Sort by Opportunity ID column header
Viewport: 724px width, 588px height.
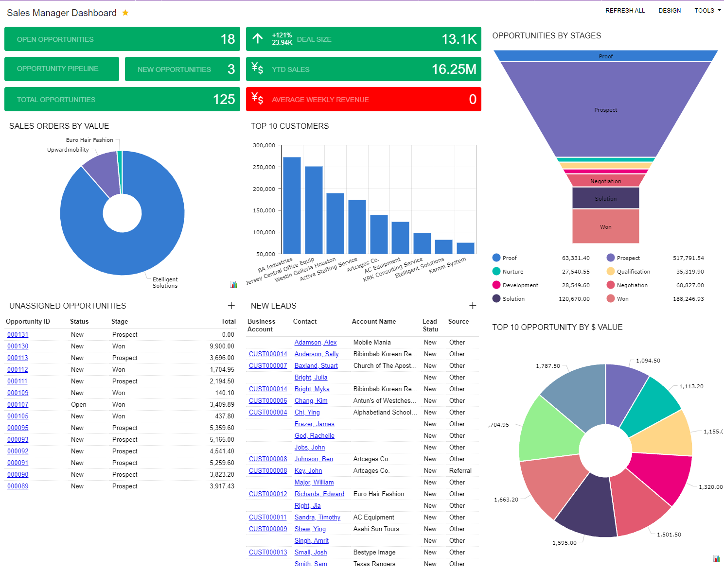[28, 322]
